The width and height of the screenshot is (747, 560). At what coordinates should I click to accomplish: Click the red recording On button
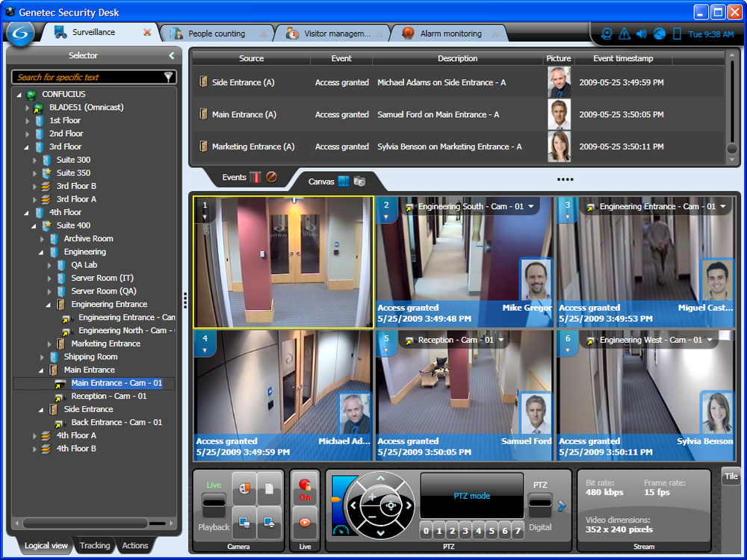pyautogui.click(x=305, y=490)
